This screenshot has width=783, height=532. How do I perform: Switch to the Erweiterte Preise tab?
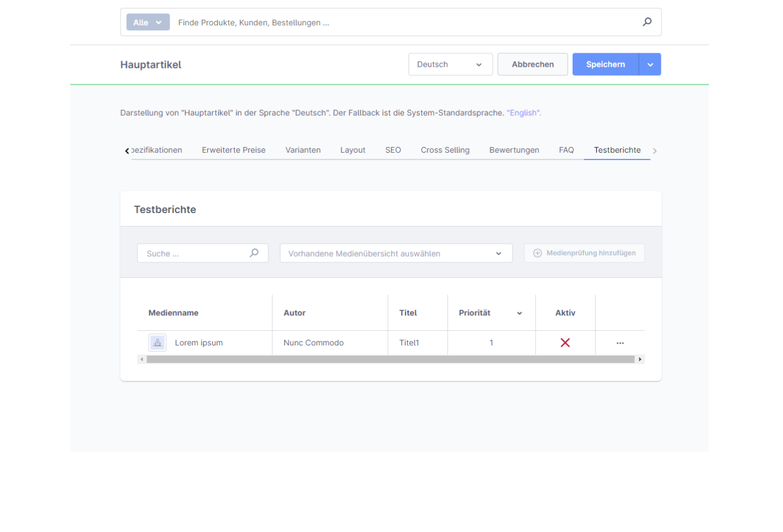point(234,150)
